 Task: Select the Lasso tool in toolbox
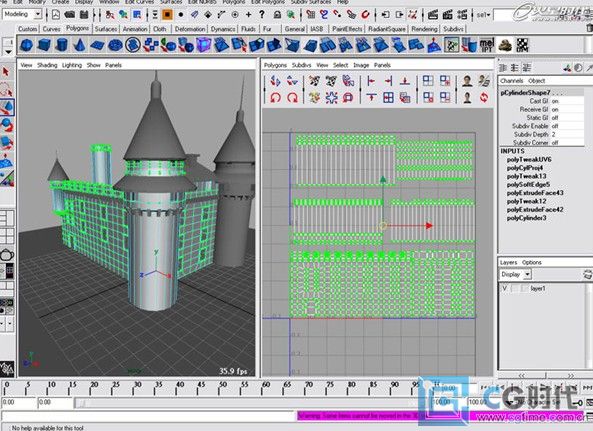(x=6, y=90)
